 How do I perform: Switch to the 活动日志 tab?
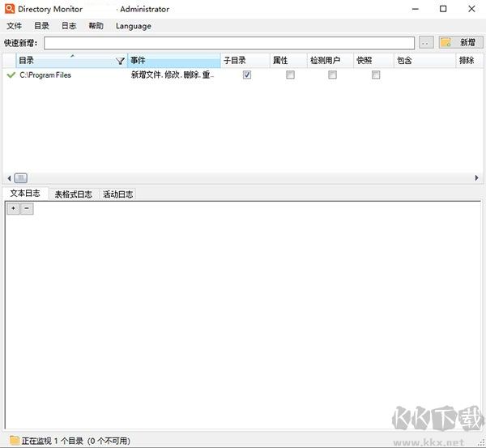(x=117, y=194)
